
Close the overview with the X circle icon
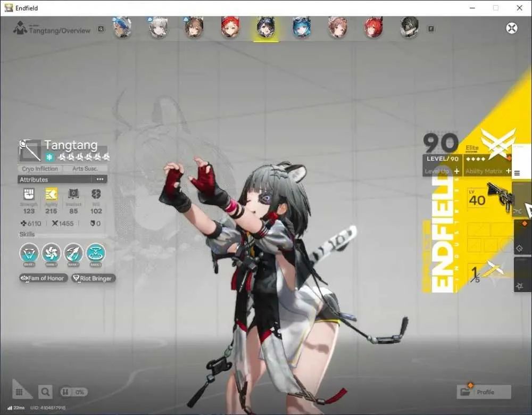[x=512, y=28]
